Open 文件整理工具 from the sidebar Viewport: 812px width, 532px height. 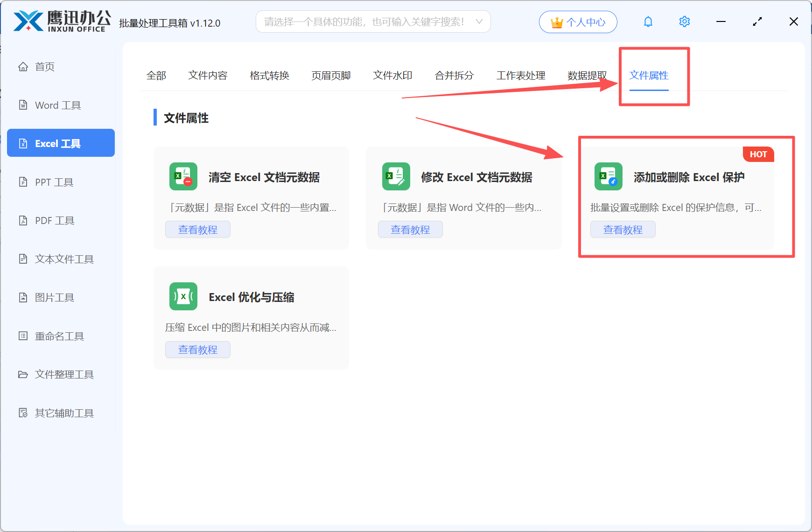(x=64, y=374)
